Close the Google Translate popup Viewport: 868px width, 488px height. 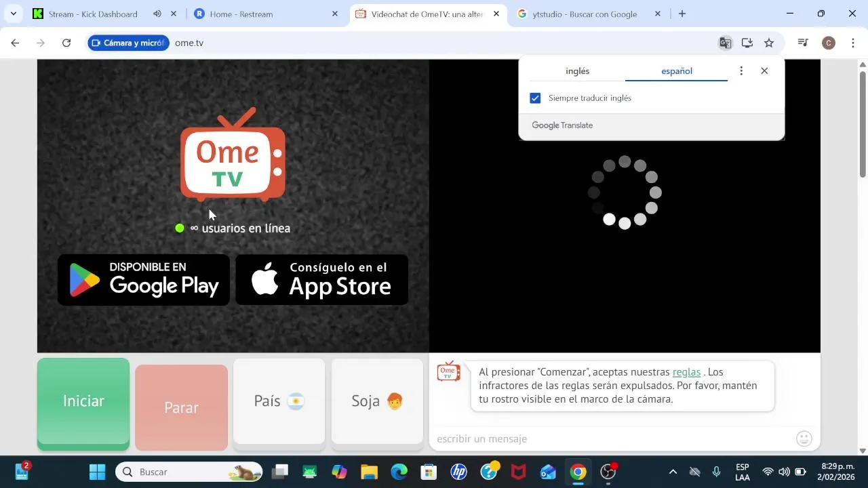click(x=764, y=70)
